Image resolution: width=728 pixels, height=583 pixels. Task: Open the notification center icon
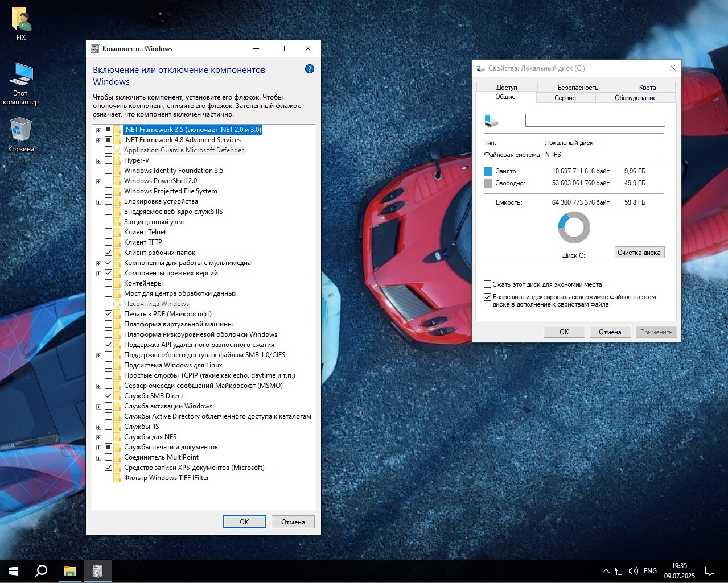(710, 570)
